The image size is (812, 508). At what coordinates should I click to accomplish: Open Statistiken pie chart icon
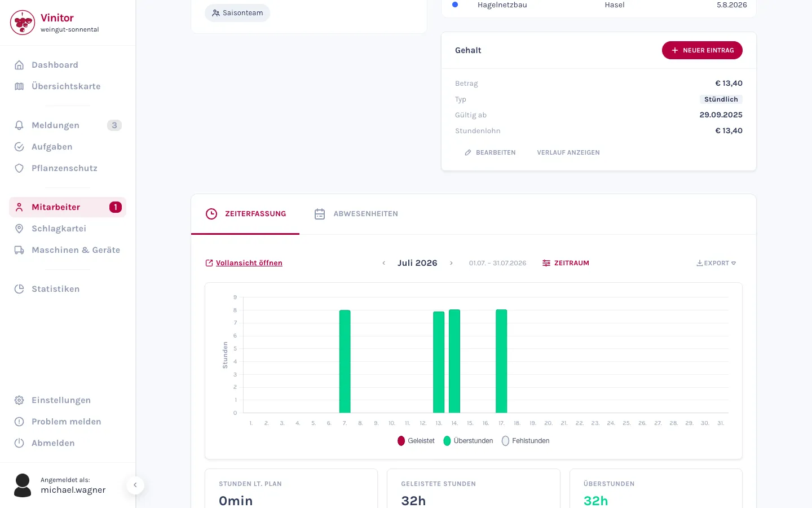coord(19,289)
